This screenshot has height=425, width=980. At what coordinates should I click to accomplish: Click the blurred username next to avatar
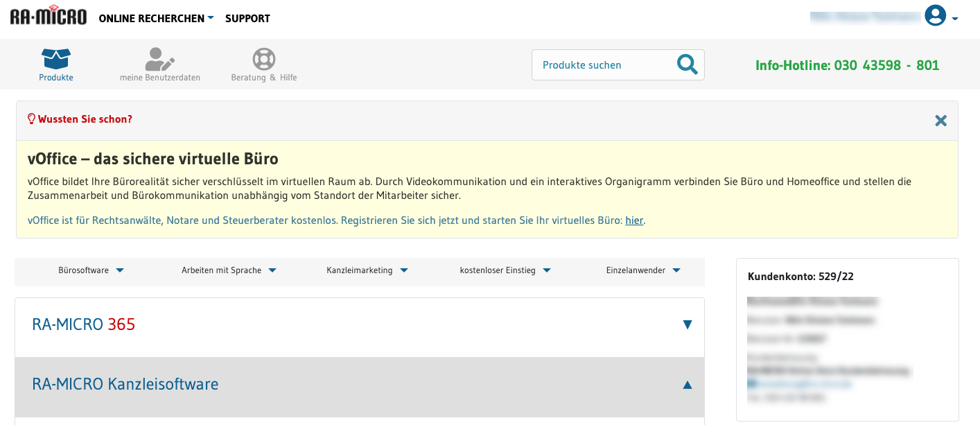(x=865, y=17)
